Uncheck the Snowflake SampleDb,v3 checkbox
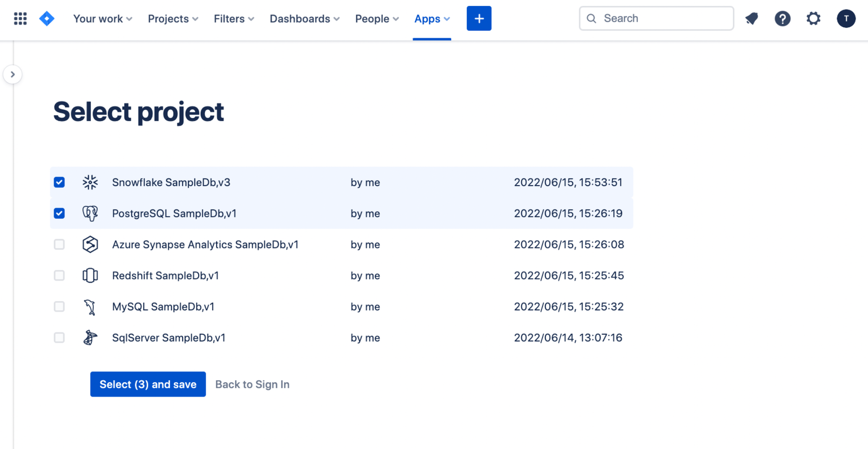Screen dimensions: 868x449 (x=59, y=183)
